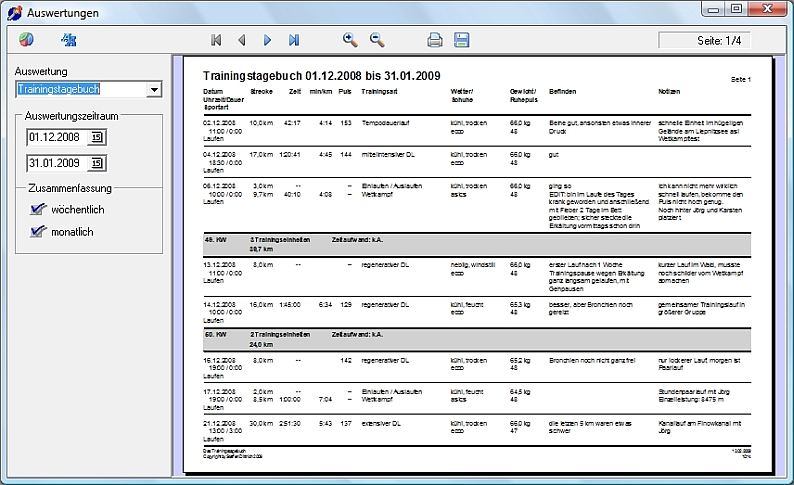This screenshot has width=794, height=485.
Task: Toggle the monatlich summary checkbox
Action: (39, 231)
